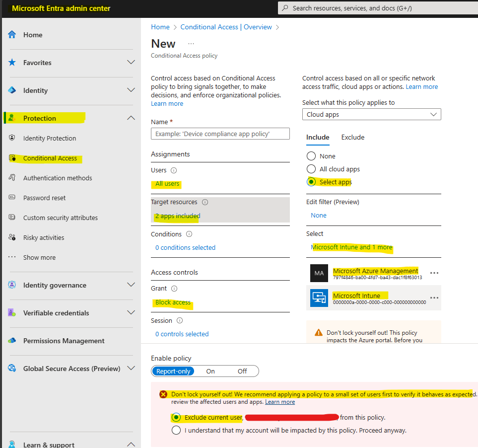Click the Session info icon
The width and height of the screenshot is (478, 448).
coord(180,320)
